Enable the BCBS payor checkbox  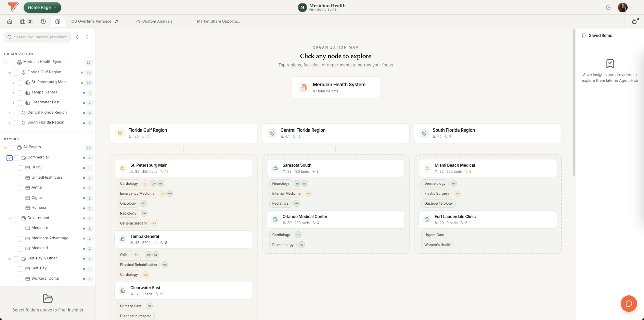21,168
